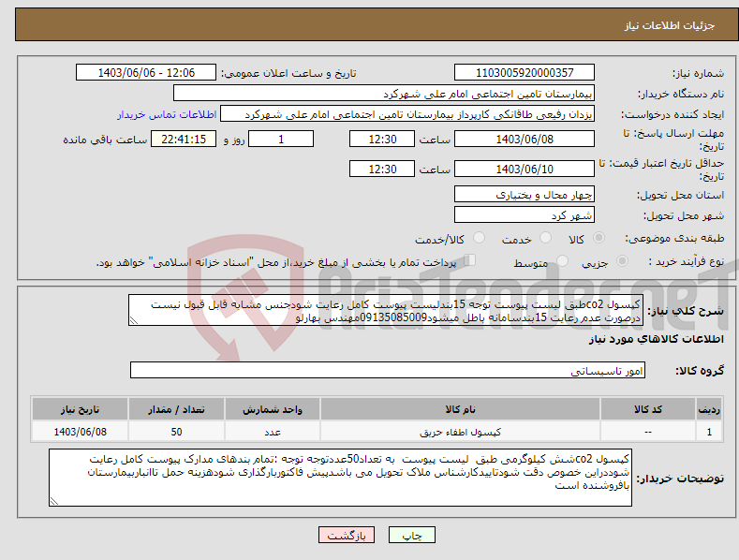The height and width of the screenshot is (560, 739).
Task: Click the گروه کالا field امور تاسیساتی
Action: coord(388,370)
